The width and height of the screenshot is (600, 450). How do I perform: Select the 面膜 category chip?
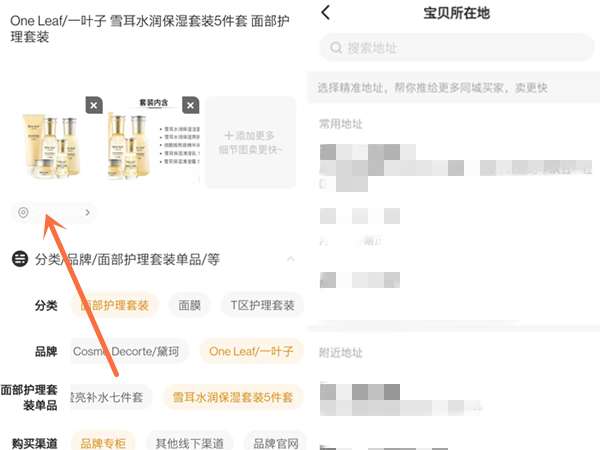(x=189, y=305)
